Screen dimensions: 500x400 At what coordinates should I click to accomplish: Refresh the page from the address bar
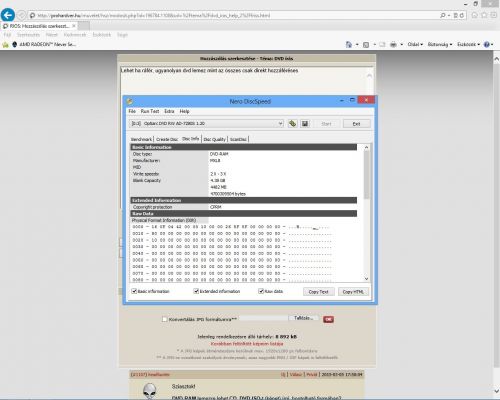click(x=462, y=15)
